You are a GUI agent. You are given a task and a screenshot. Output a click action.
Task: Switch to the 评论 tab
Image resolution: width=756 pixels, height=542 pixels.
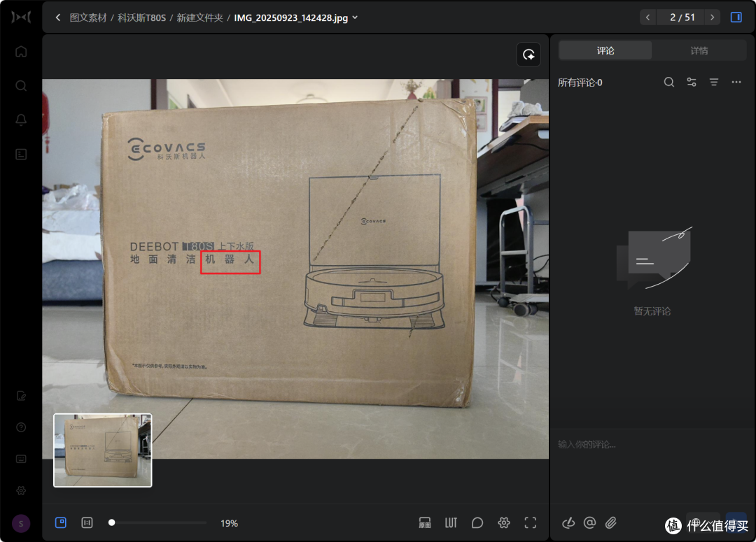(x=605, y=50)
